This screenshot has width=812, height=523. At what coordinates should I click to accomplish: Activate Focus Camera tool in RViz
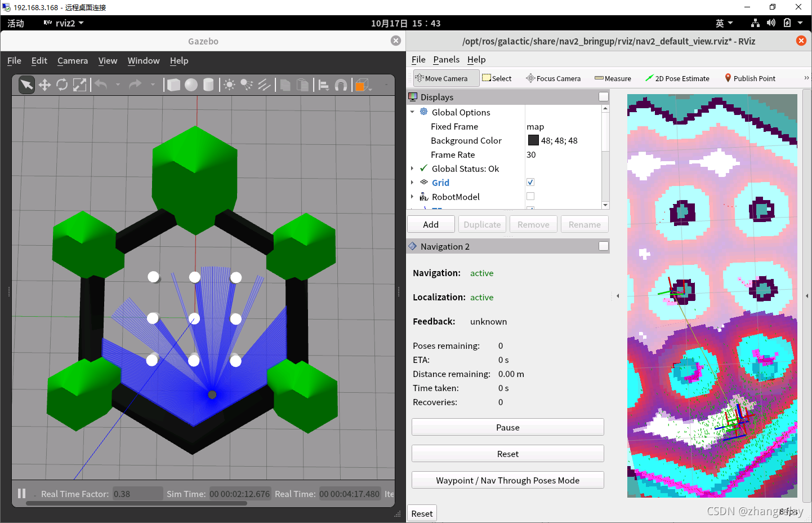(x=553, y=78)
